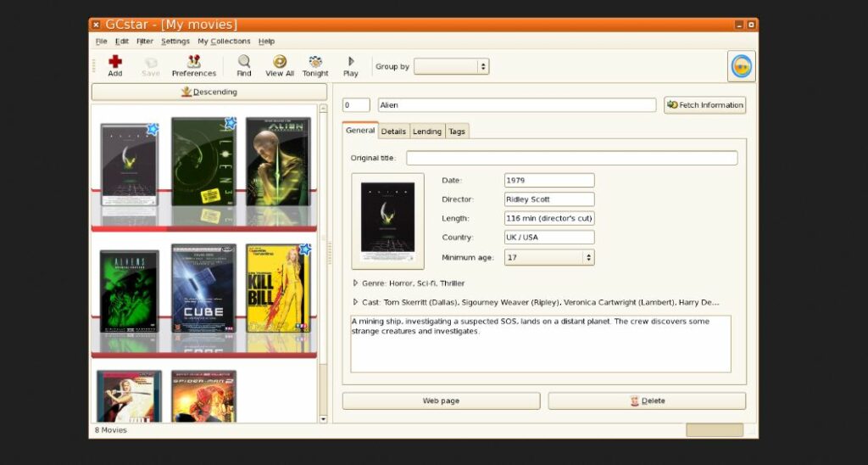Click the movie ID field showing 0

[x=356, y=104]
